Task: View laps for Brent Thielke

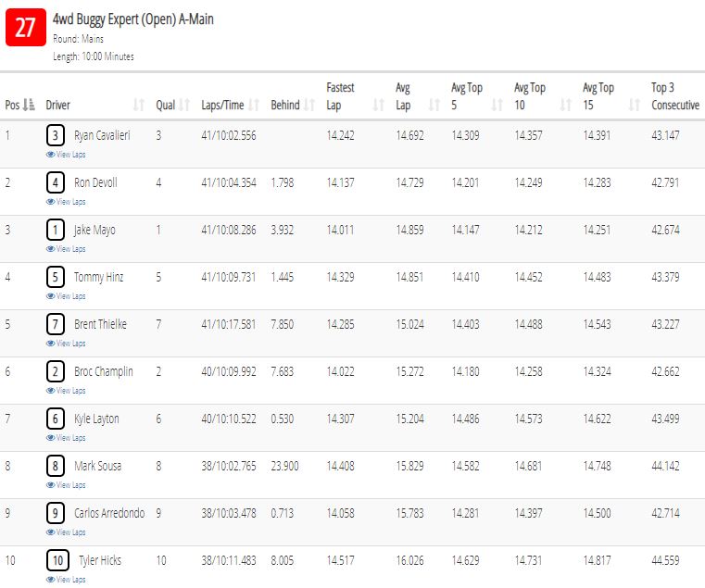Action: pyautogui.click(x=66, y=343)
